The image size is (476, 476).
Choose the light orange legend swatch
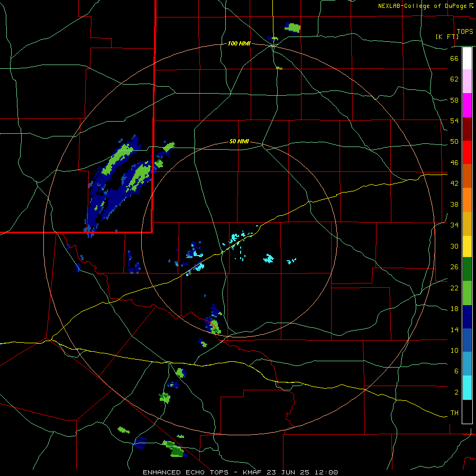coord(467,200)
